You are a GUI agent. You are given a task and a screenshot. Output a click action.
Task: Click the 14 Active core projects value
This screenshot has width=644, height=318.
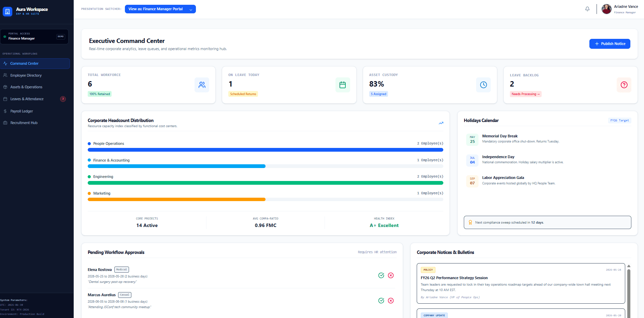[x=147, y=225]
